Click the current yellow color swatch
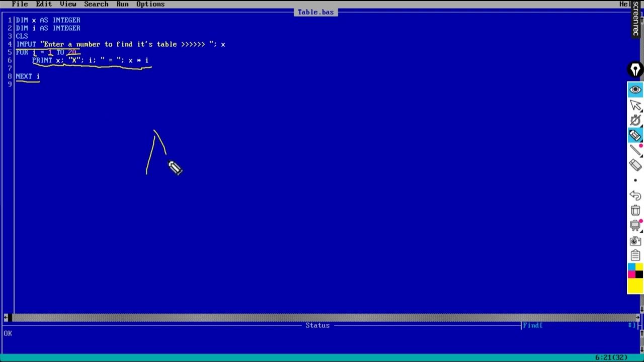This screenshot has width=644, height=362. point(635,286)
